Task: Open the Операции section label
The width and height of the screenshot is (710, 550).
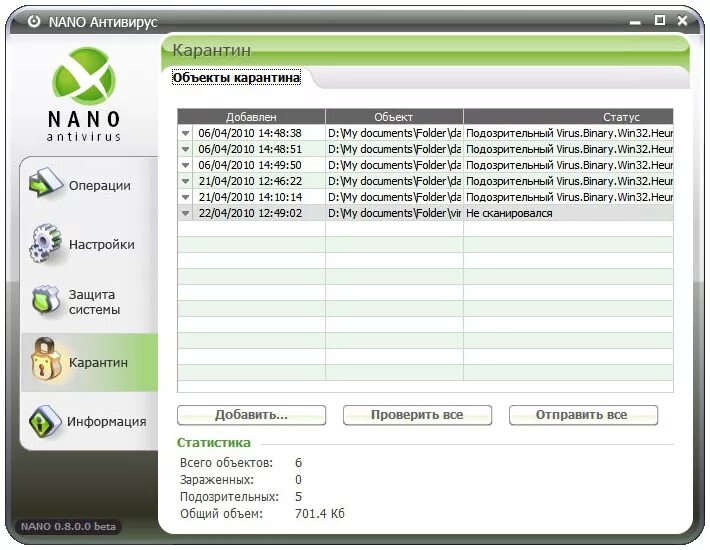Action: click(x=100, y=186)
